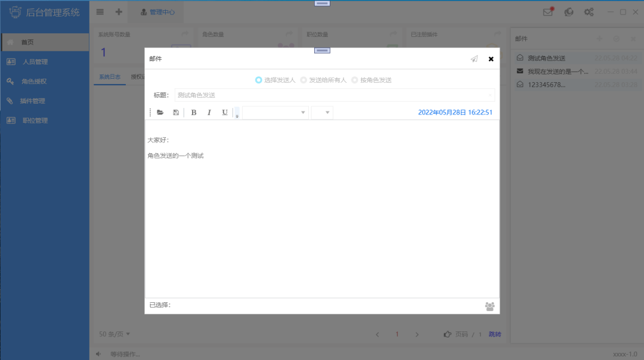Expand the editor toolbar overflow arrow

237,113
